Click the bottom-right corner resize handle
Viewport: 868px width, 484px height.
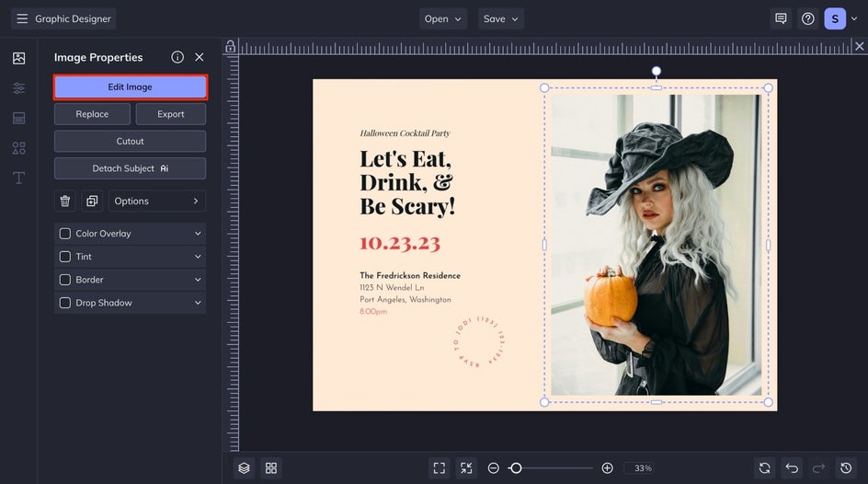pyautogui.click(x=768, y=403)
